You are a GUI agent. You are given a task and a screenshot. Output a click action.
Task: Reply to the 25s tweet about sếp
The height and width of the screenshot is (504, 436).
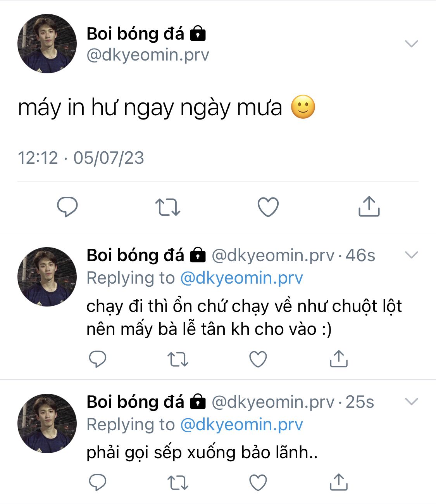coord(97,482)
